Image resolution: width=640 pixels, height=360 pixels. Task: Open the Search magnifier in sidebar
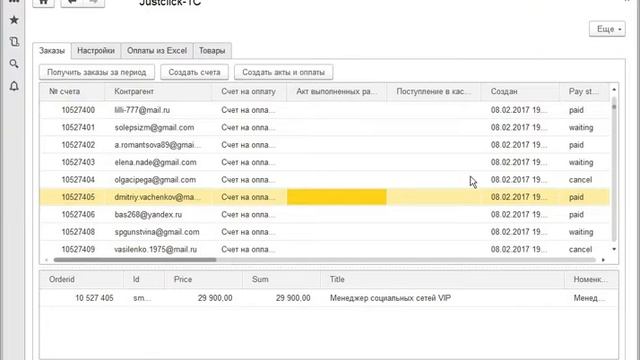click(14, 64)
